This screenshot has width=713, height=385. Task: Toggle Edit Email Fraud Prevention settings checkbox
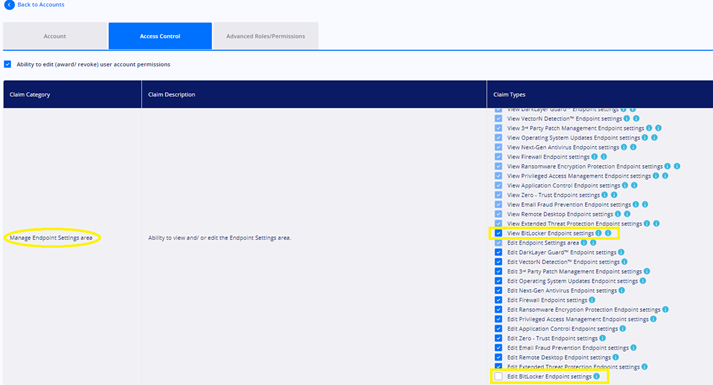tap(498, 348)
